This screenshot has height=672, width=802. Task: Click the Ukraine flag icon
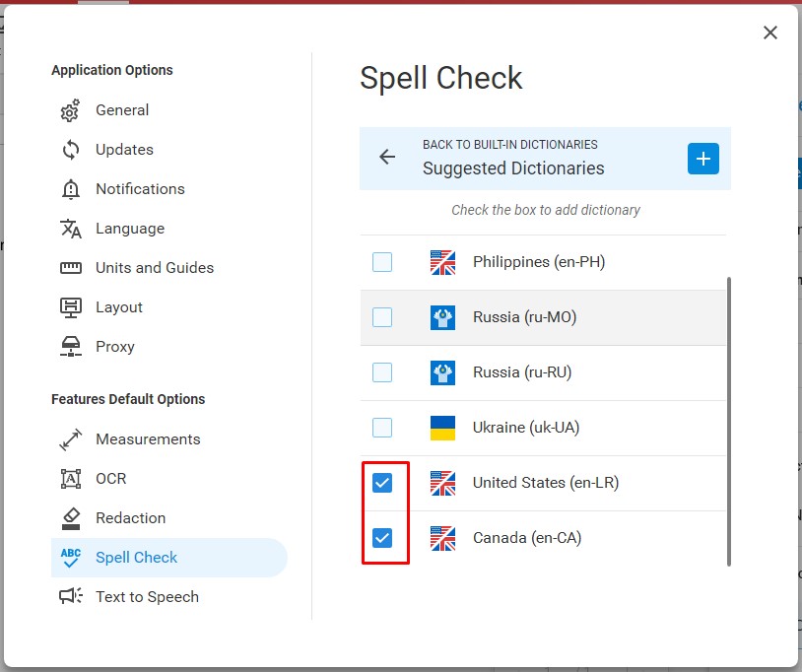[443, 428]
